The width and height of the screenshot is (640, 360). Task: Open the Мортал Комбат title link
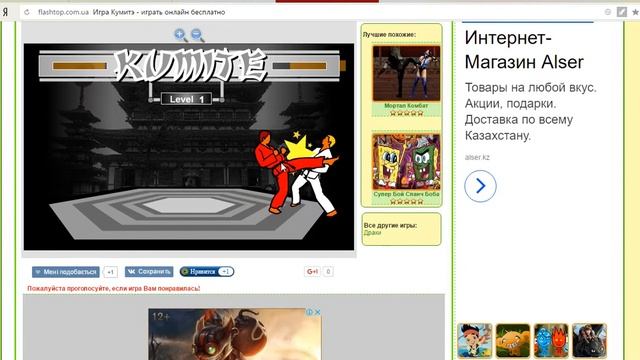point(406,105)
